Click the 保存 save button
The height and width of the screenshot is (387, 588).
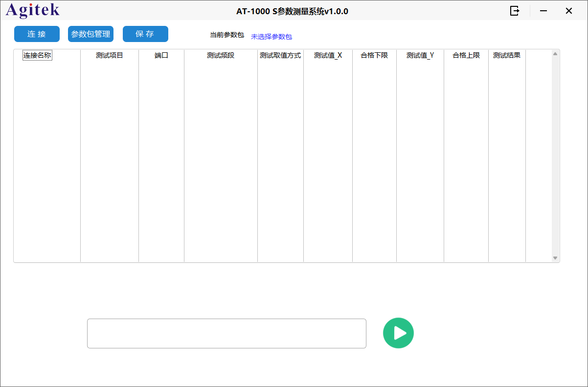[145, 34]
